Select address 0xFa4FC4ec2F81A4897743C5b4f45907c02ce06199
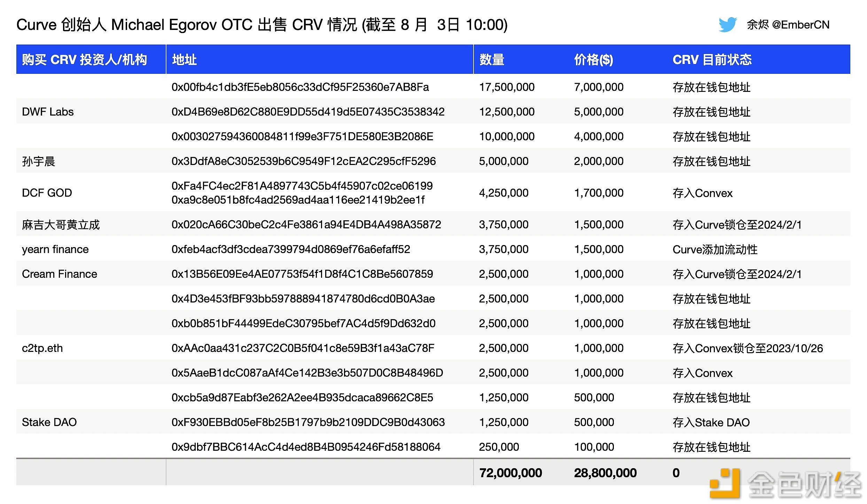This screenshot has width=867, height=504. tap(302, 186)
